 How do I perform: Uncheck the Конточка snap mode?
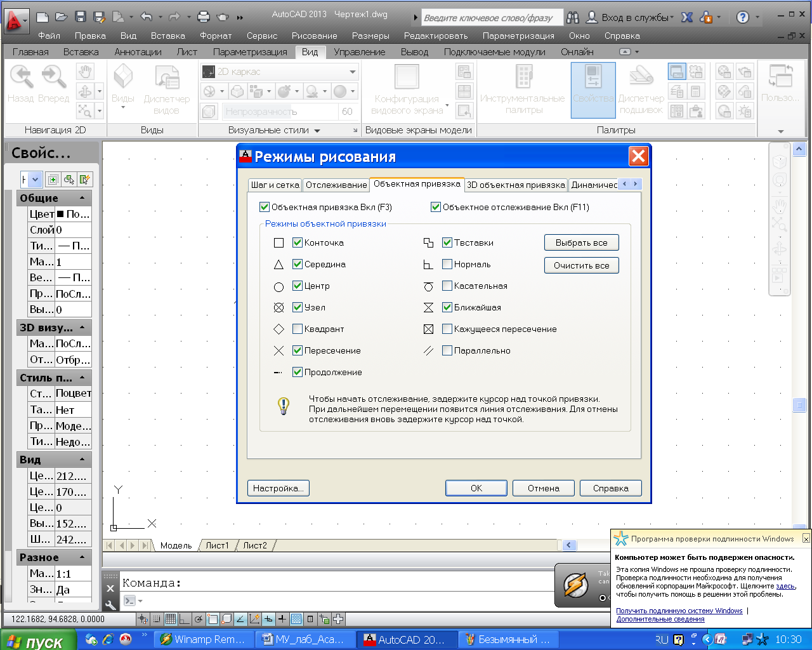pyautogui.click(x=298, y=242)
